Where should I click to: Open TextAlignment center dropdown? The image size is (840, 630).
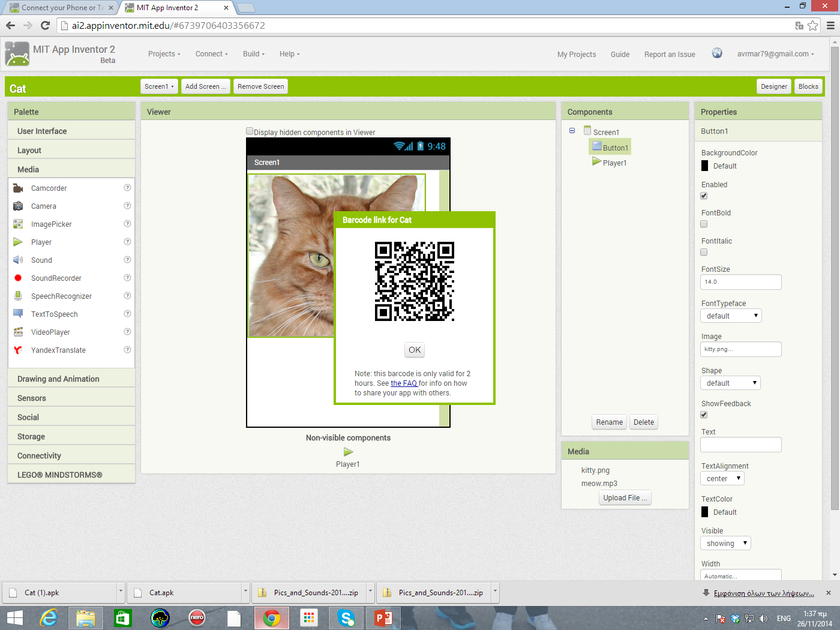coord(722,478)
